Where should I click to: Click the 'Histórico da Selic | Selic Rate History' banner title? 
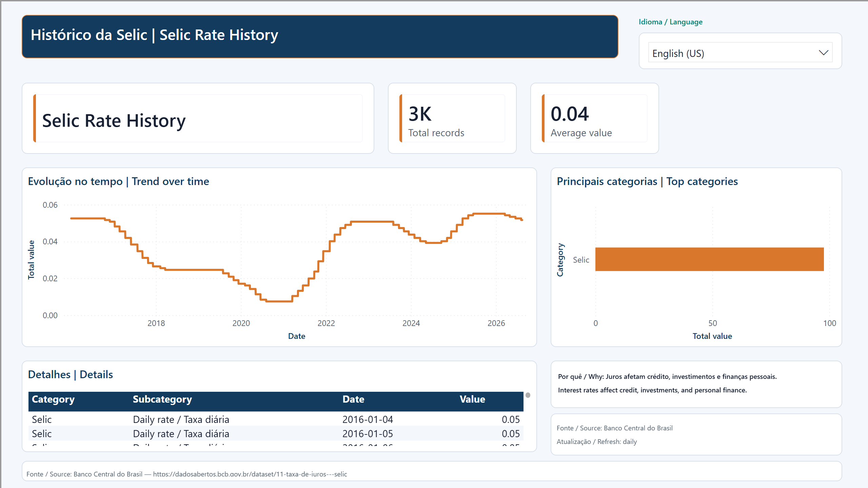(x=154, y=35)
